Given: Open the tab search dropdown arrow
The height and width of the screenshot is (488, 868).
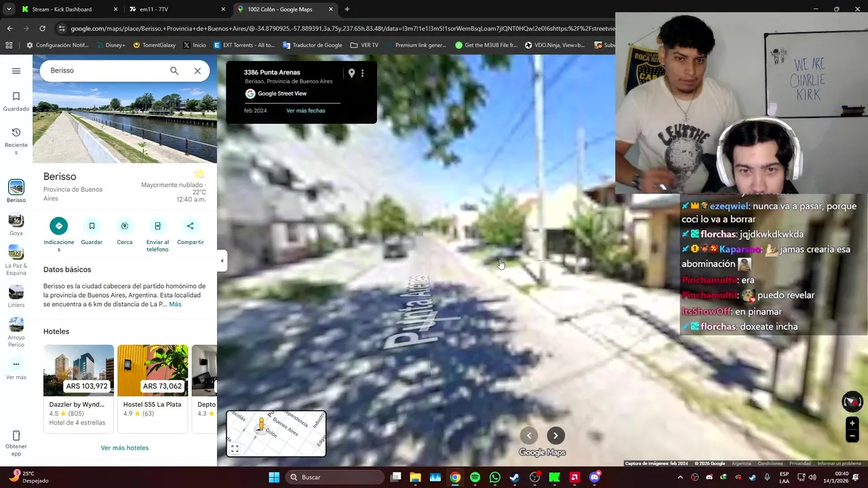Looking at the screenshot, I should click(9, 9).
